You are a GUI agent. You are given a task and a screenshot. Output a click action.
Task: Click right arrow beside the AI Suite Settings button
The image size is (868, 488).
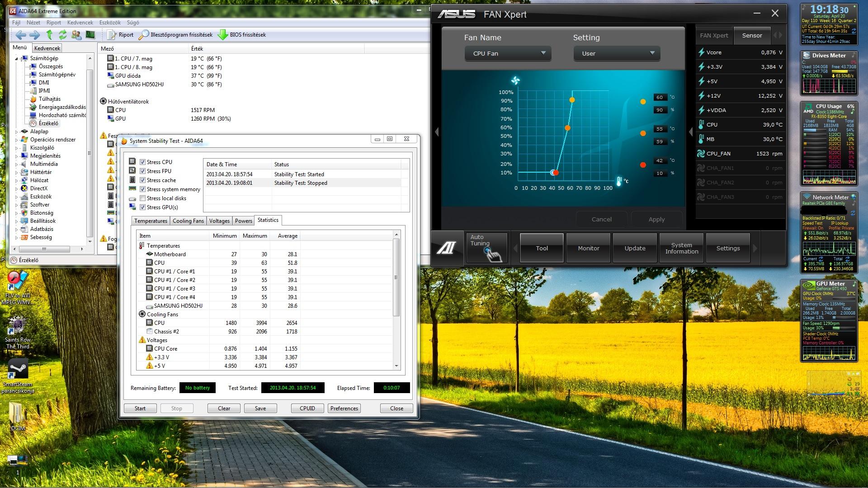755,248
